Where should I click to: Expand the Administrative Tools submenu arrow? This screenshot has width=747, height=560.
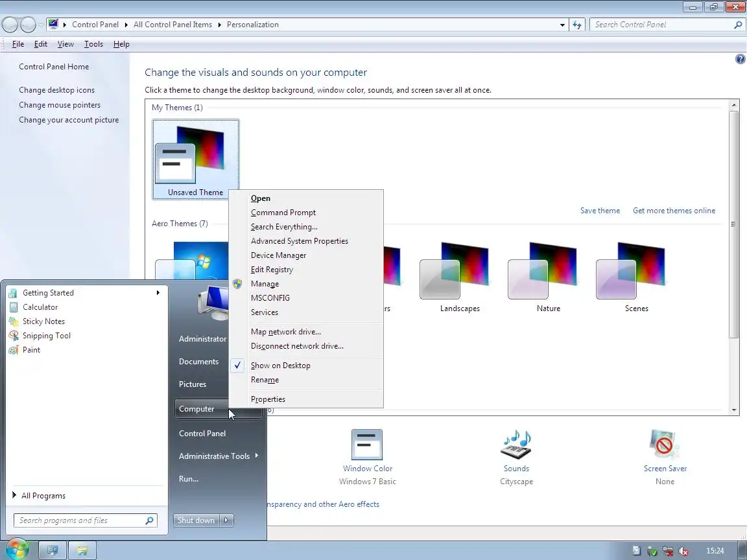tap(257, 456)
